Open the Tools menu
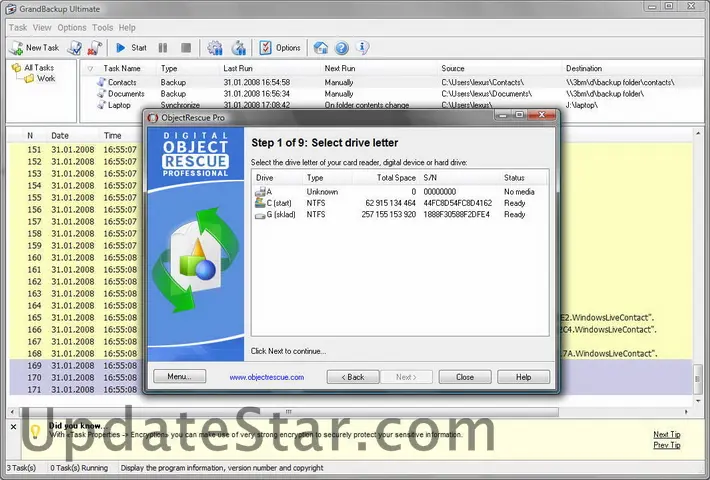This screenshot has width=710, height=480. [102, 28]
